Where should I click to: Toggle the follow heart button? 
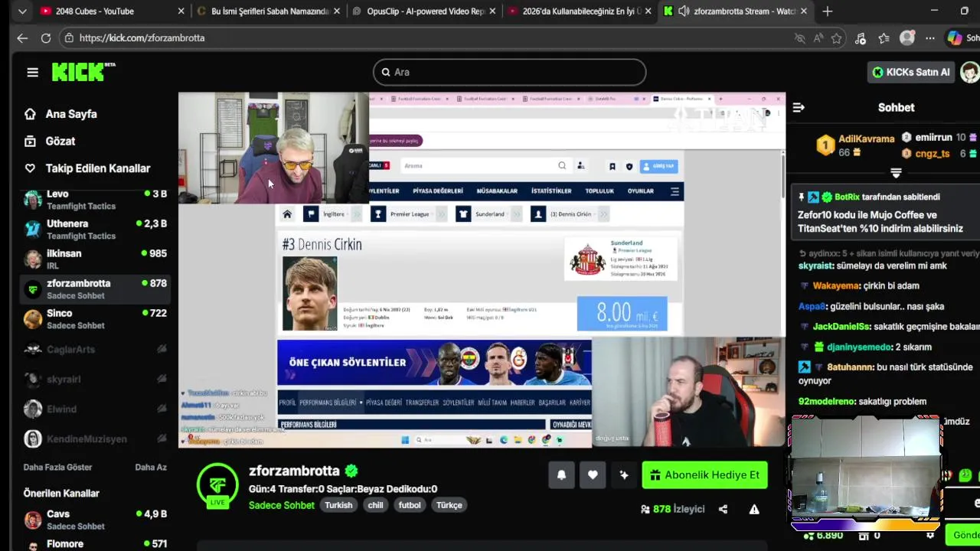(x=593, y=475)
